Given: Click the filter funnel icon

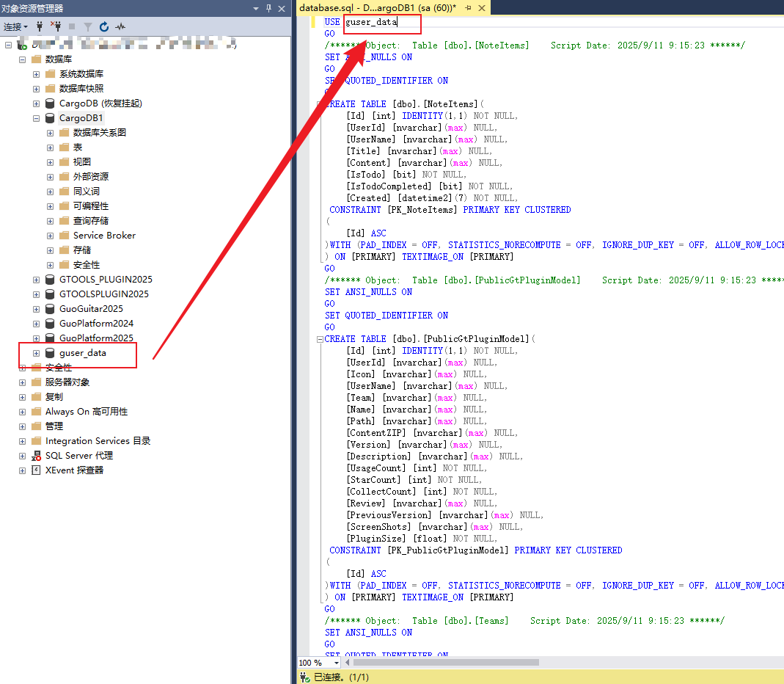Looking at the screenshot, I should point(88,26).
